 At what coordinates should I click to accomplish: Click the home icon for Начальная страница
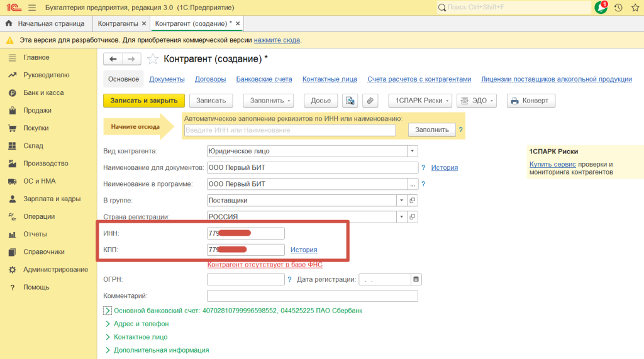click(x=9, y=23)
